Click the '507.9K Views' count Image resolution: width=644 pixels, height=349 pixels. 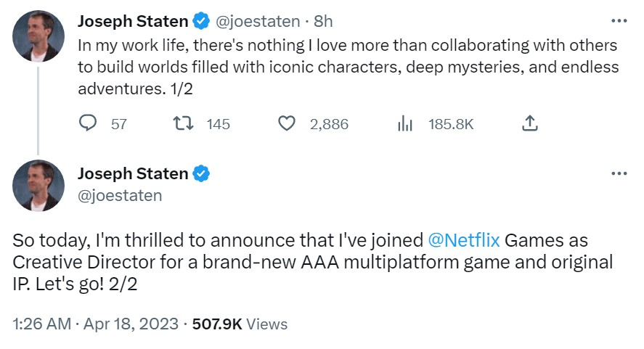240,324
